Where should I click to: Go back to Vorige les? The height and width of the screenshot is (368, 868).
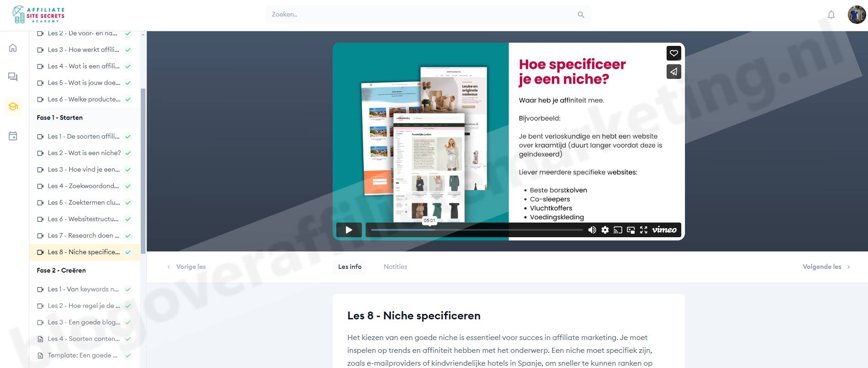[x=187, y=267]
